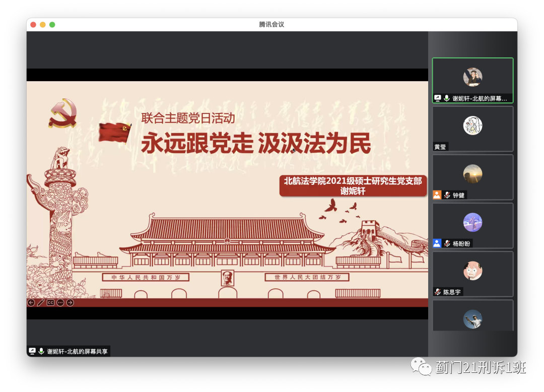Select the avatar in the unnamed bottom participant tile
This screenshot has height=392, width=544.
[472, 319]
